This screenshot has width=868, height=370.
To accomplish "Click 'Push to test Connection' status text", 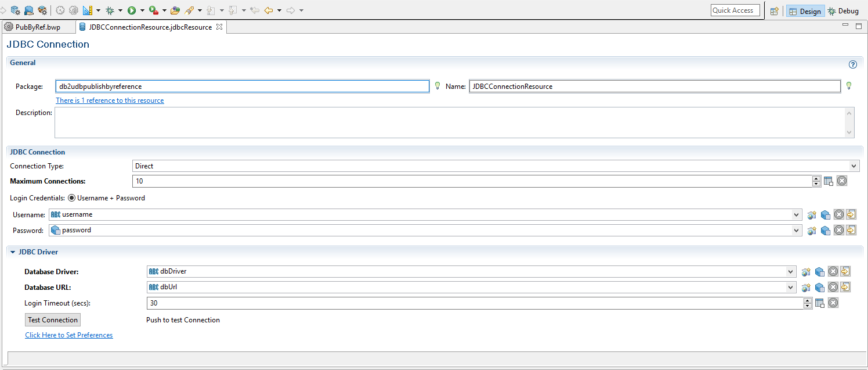I will point(183,320).
